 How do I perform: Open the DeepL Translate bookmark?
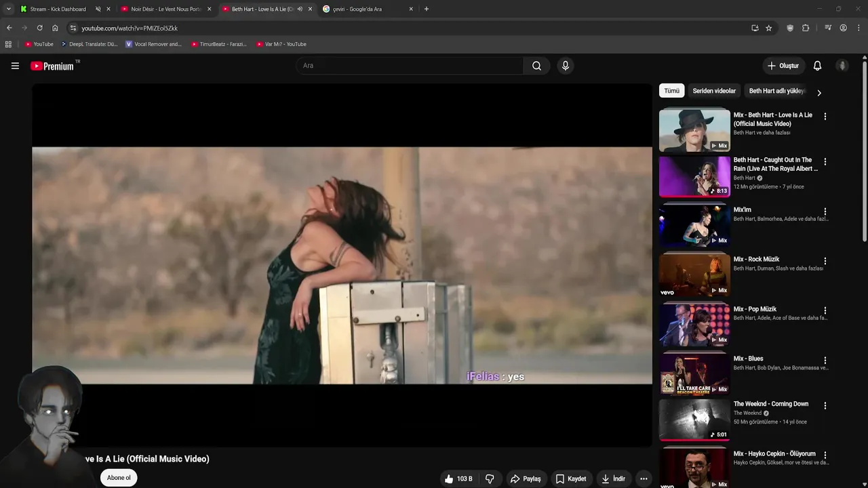(89, 44)
